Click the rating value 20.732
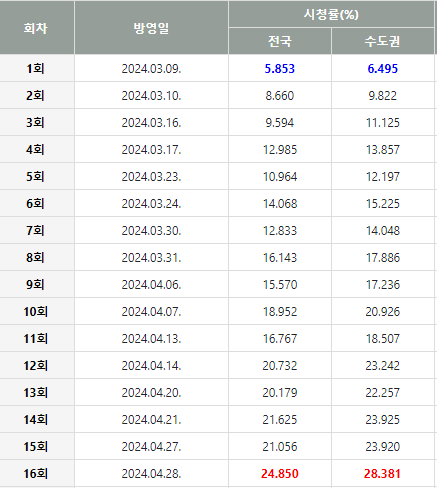Viewport: 437px width, 488px height. tap(280, 366)
